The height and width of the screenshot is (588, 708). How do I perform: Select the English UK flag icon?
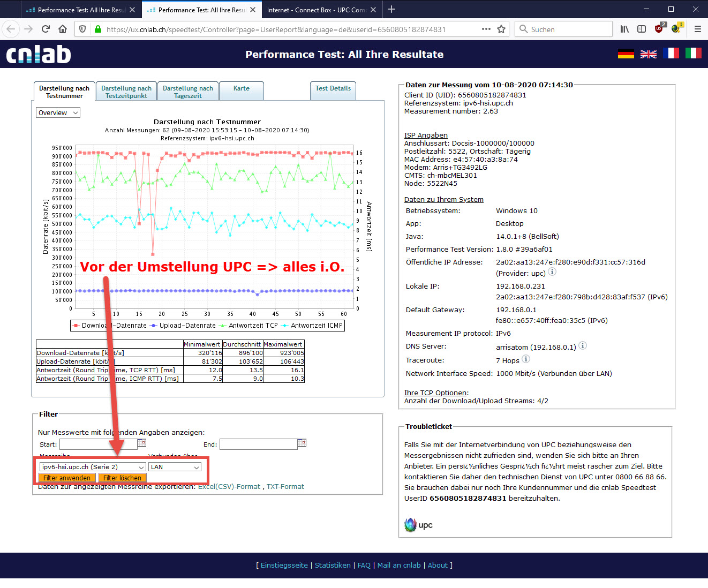[648, 54]
